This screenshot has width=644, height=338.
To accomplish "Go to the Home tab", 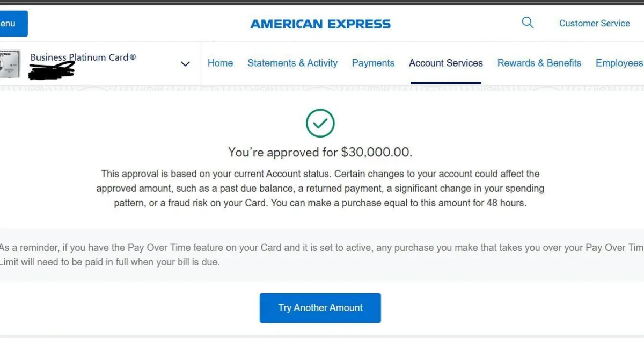I will pos(220,63).
